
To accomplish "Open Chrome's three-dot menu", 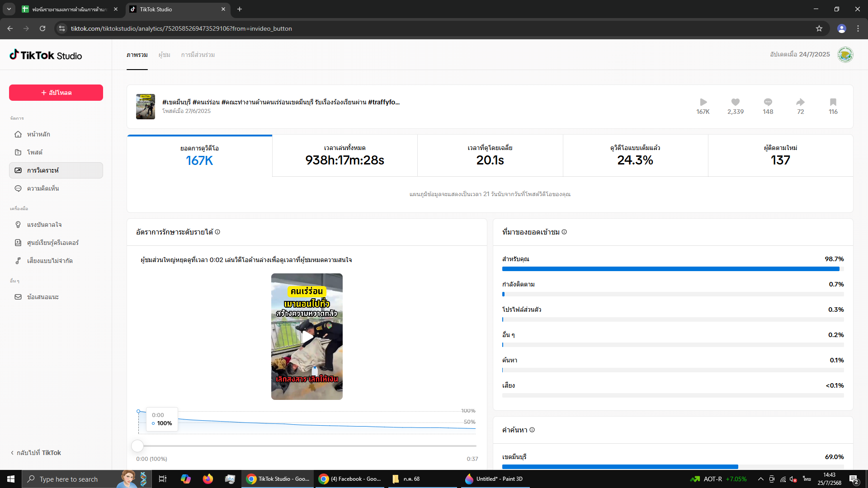I will pyautogui.click(x=858, y=28).
